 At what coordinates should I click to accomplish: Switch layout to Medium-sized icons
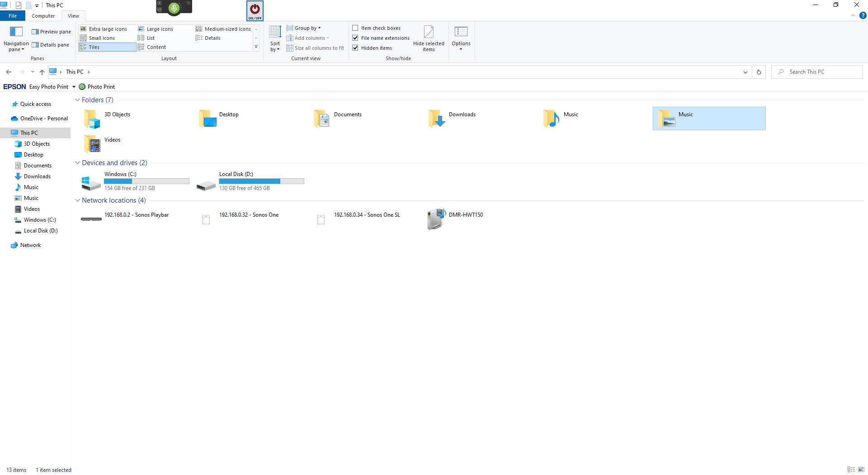click(223, 29)
